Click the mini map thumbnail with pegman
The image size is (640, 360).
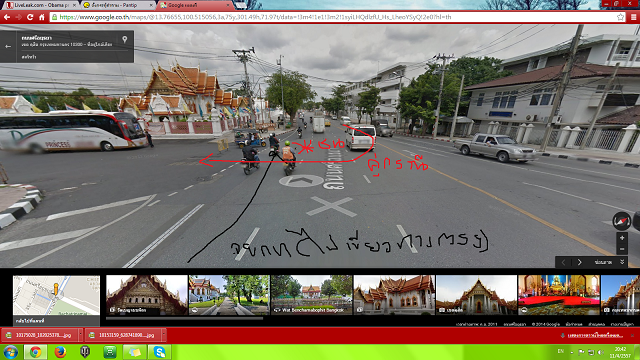tap(56, 296)
